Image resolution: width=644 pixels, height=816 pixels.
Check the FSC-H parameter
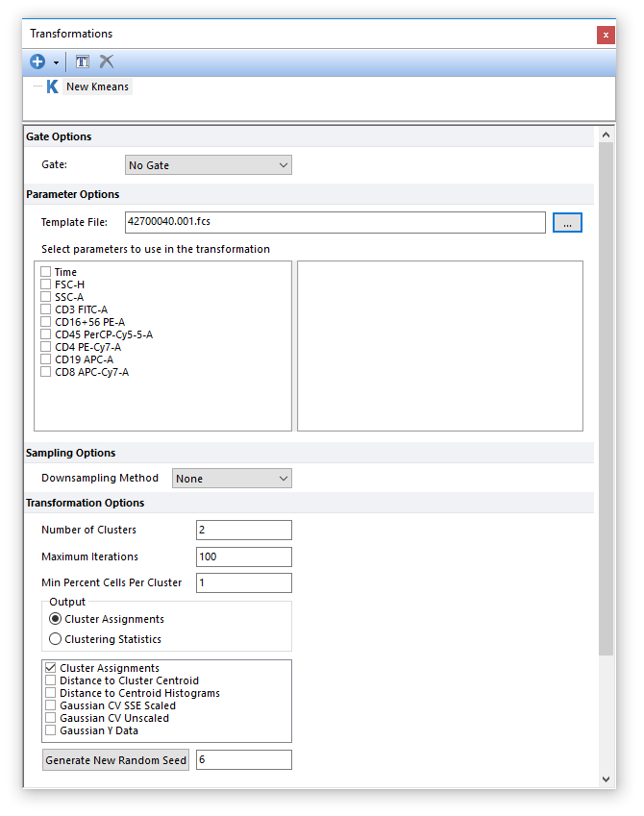[46, 284]
